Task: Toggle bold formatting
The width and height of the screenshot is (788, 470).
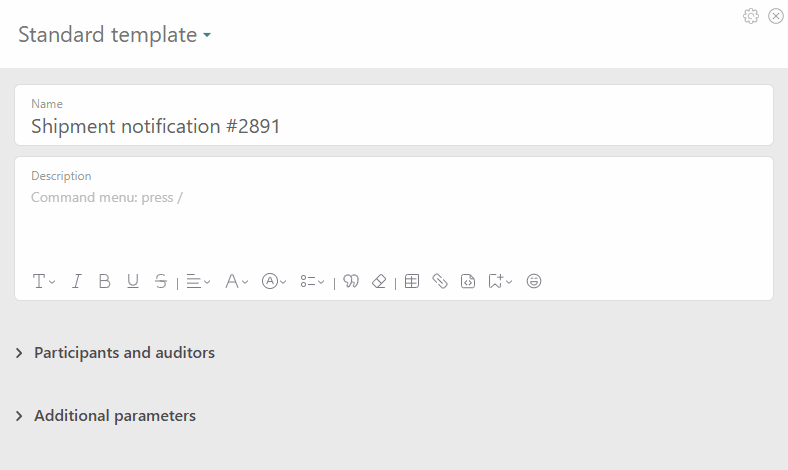Action: (104, 282)
